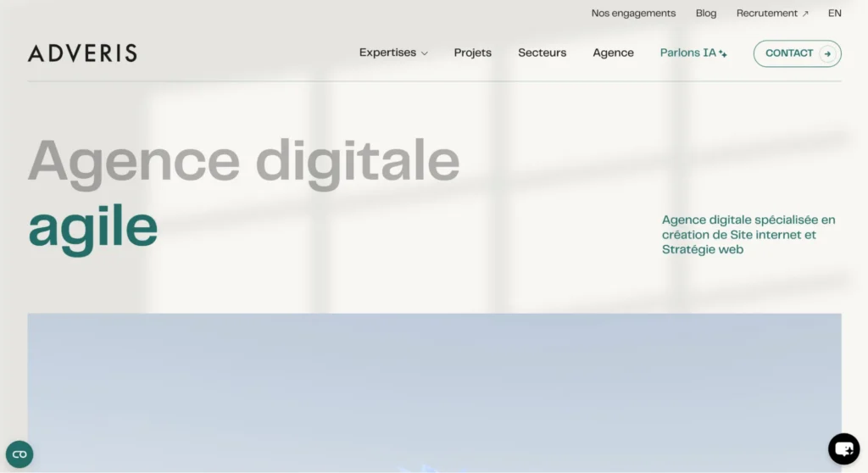
Task: Open the Secteurs menu item
Action: (542, 53)
